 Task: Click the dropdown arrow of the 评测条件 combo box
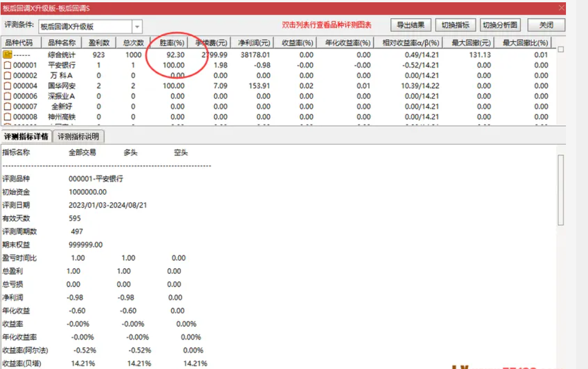[136, 25]
